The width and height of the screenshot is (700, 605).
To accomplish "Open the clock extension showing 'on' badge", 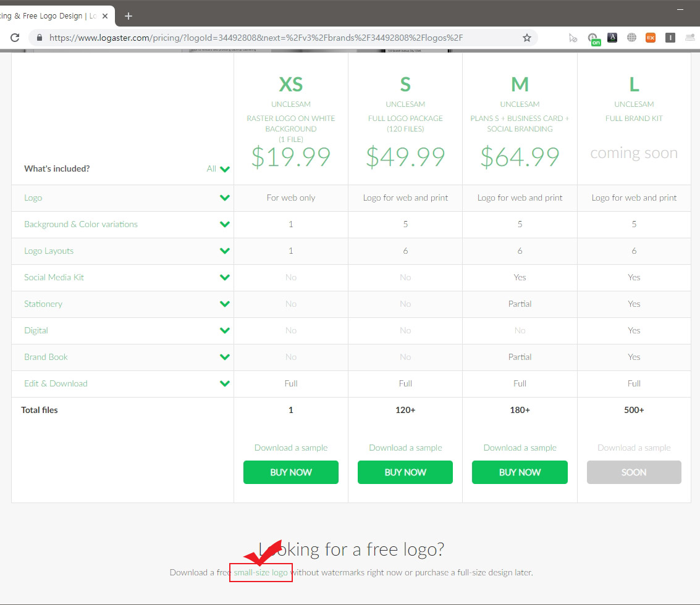I will [593, 39].
